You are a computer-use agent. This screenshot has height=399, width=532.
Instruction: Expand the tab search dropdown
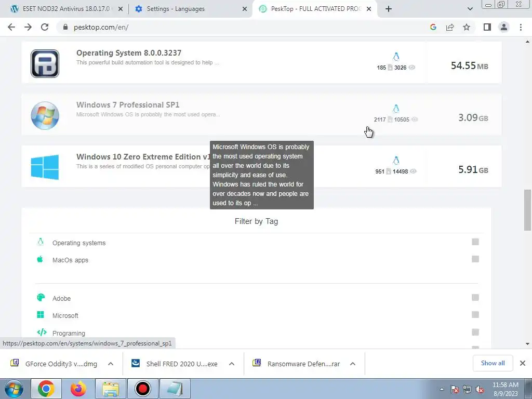point(470,9)
